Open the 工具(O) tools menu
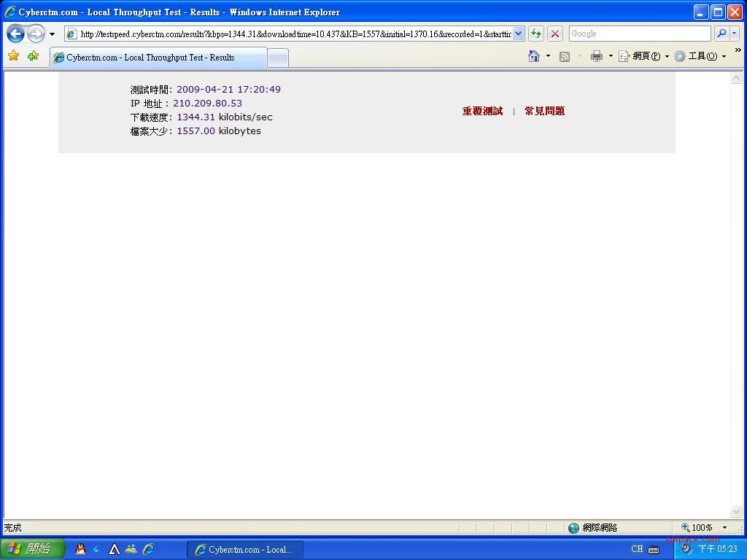 [700, 56]
